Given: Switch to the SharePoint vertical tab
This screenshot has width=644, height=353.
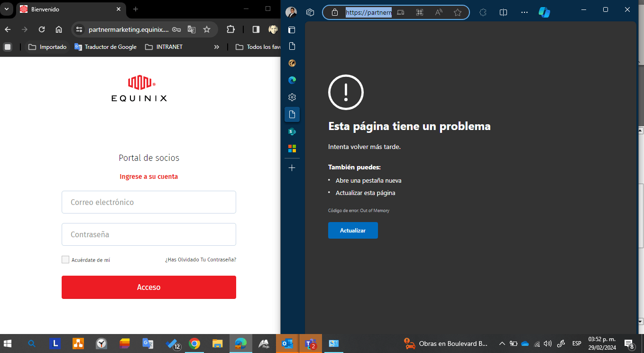Looking at the screenshot, I should click(x=292, y=131).
